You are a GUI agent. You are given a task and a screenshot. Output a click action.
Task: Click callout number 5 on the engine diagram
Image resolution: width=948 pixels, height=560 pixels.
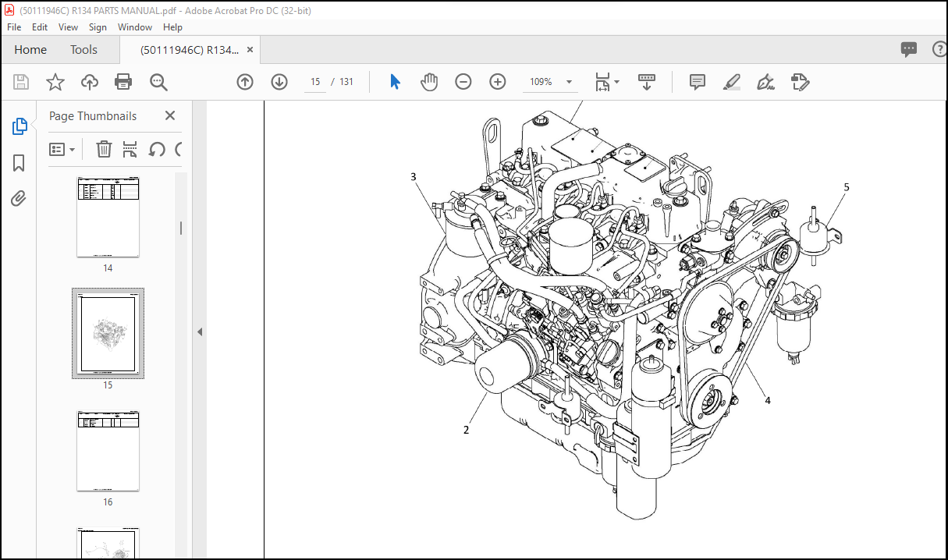(847, 187)
